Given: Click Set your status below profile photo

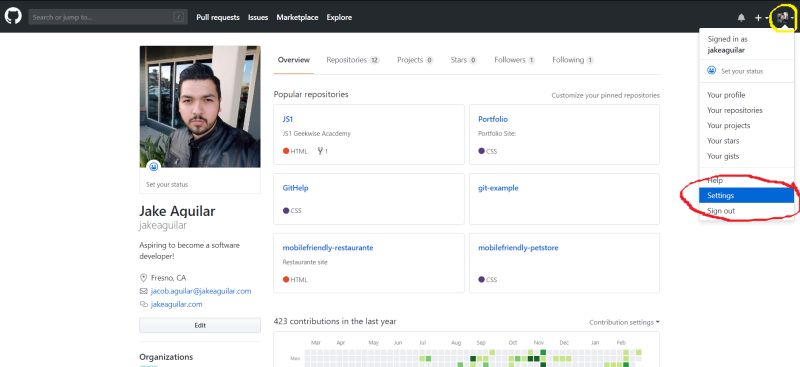Looking at the screenshot, I should [x=167, y=184].
